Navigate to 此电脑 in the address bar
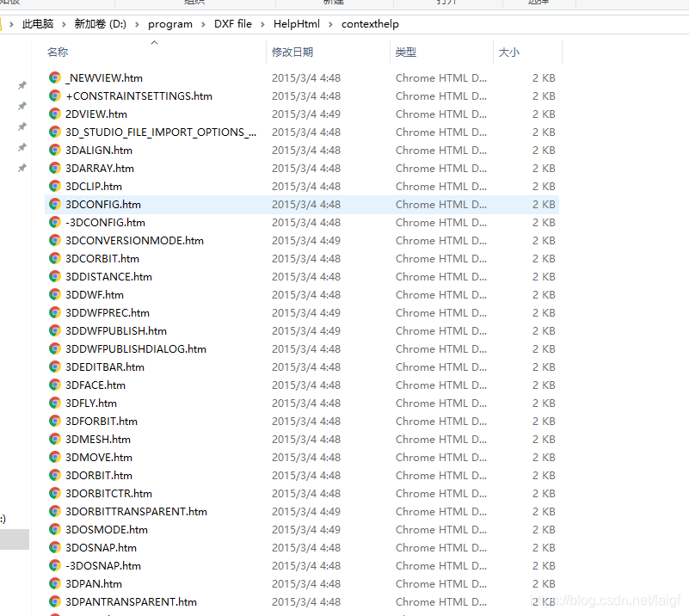The image size is (689, 616). pos(38,24)
